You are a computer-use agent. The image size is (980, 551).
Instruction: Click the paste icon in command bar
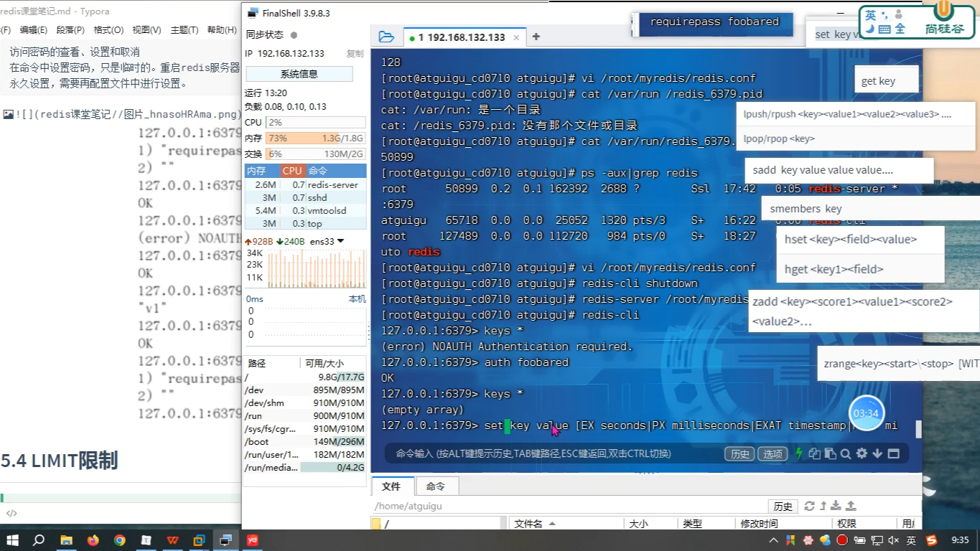[830, 453]
